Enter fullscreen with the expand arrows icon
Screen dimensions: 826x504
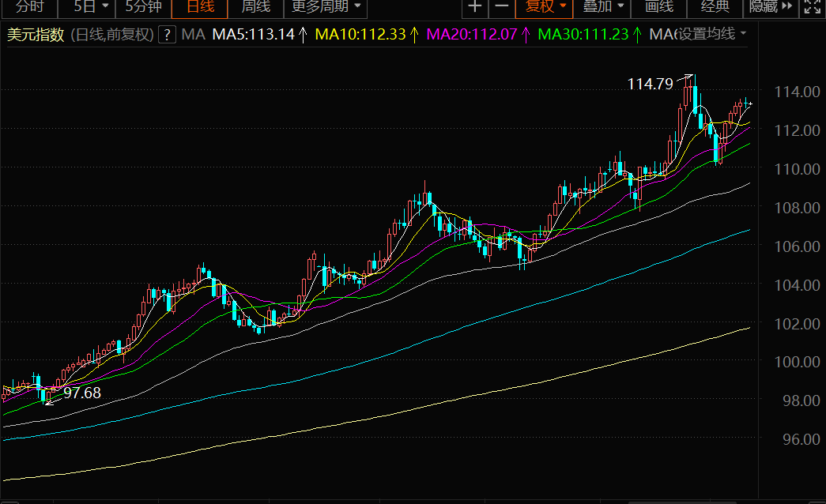coord(813,7)
